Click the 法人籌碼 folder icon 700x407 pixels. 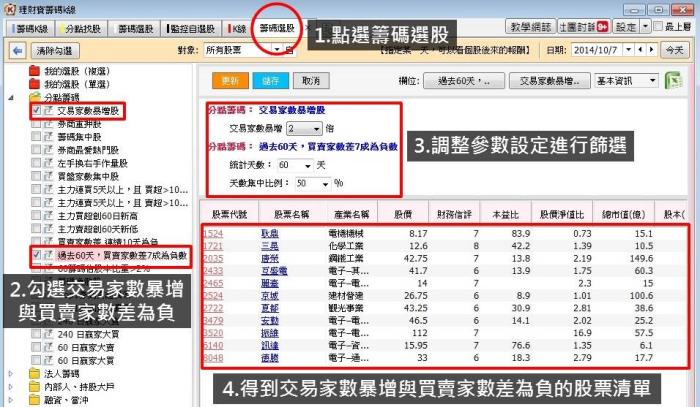click(34, 373)
